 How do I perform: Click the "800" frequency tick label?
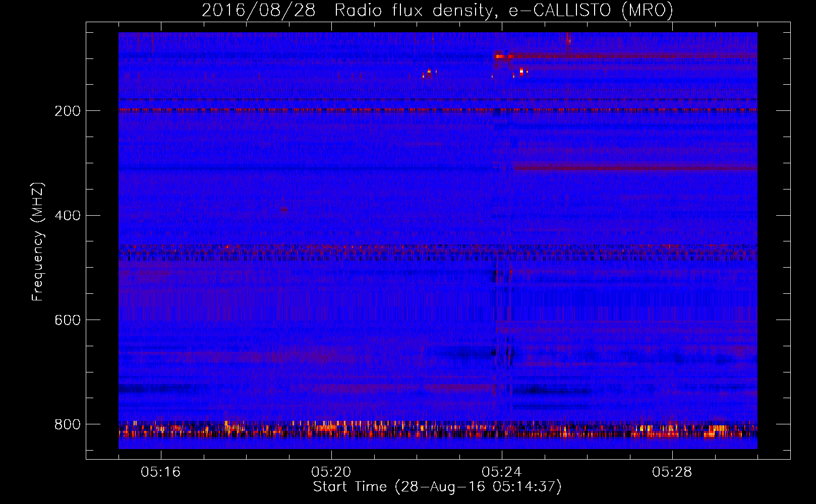coord(68,425)
